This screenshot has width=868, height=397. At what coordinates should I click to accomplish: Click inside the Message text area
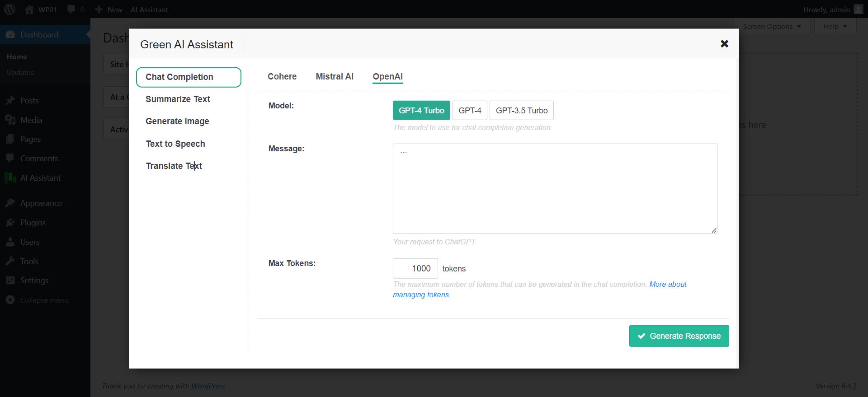tap(555, 189)
